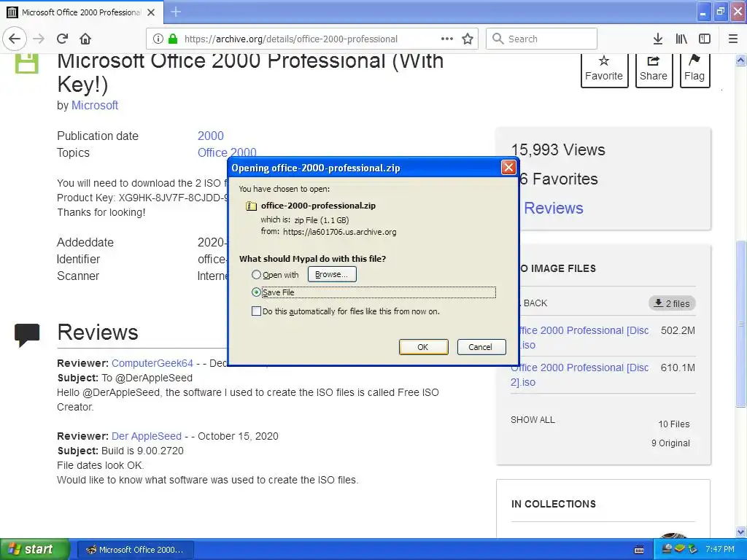Open page actions three-dots menu
This screenshot has width=747, height=560.
(447, 39)
